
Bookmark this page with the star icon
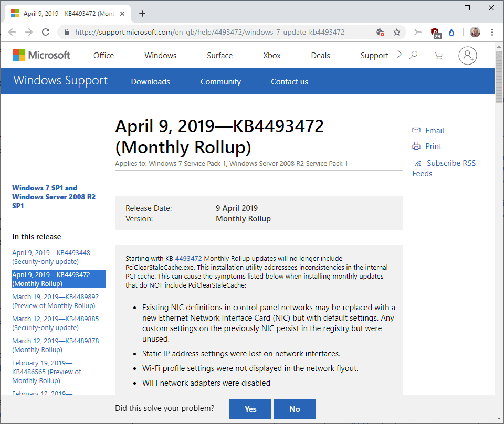398,32
